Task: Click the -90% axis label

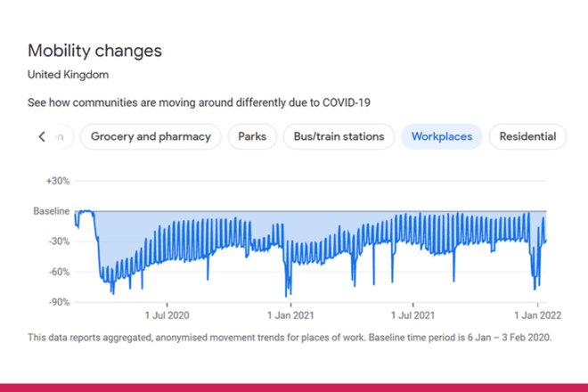Action: pos(57,302)
